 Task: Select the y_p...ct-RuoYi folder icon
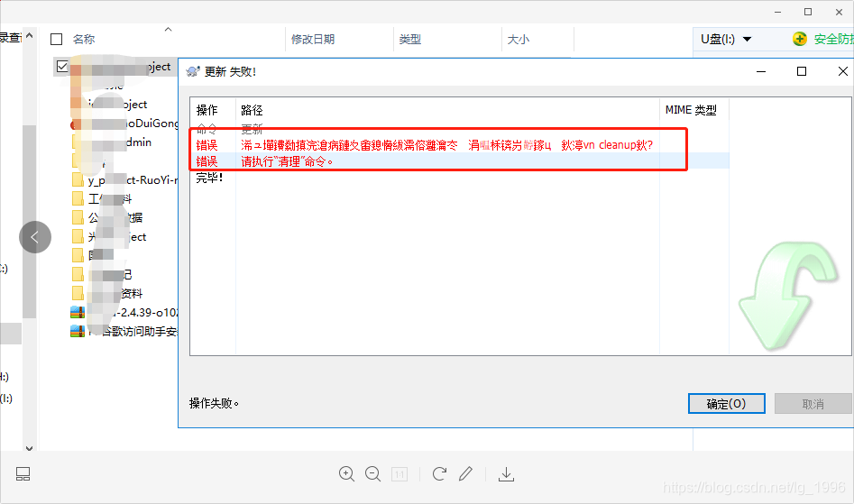click(78, 179)
